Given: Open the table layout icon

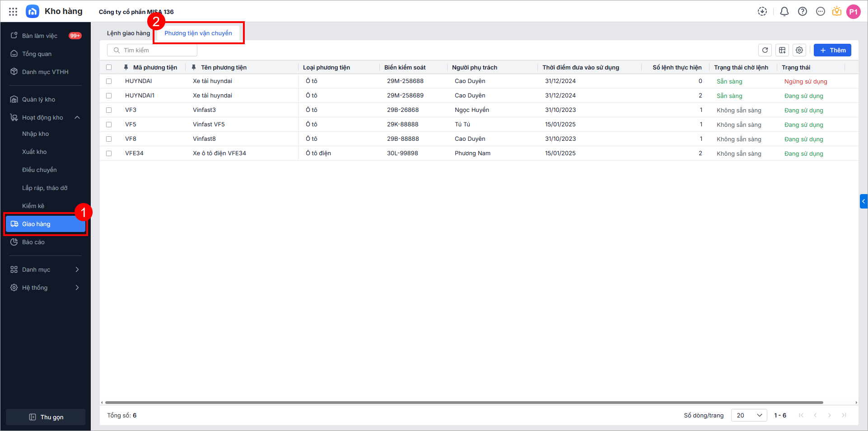Looking at the screenshot, I should click(x=782, y=50).
